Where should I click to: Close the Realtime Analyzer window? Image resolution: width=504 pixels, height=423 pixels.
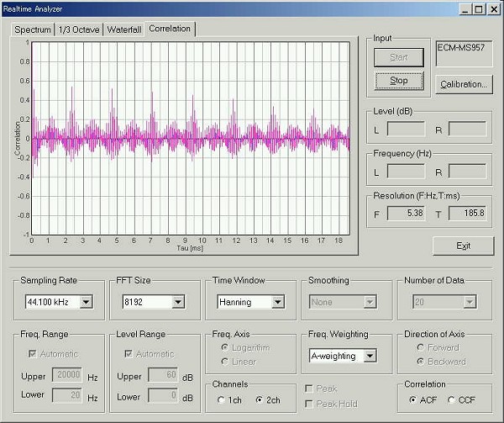click(x=494, y=9)
